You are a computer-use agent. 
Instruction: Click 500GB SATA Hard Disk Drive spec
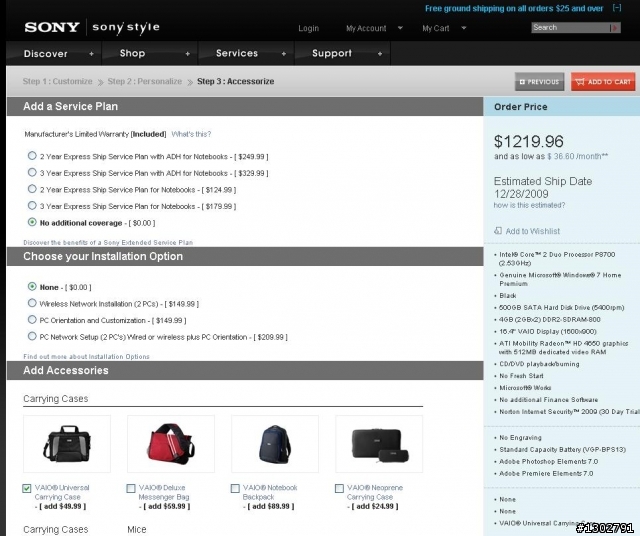[562, 307]
